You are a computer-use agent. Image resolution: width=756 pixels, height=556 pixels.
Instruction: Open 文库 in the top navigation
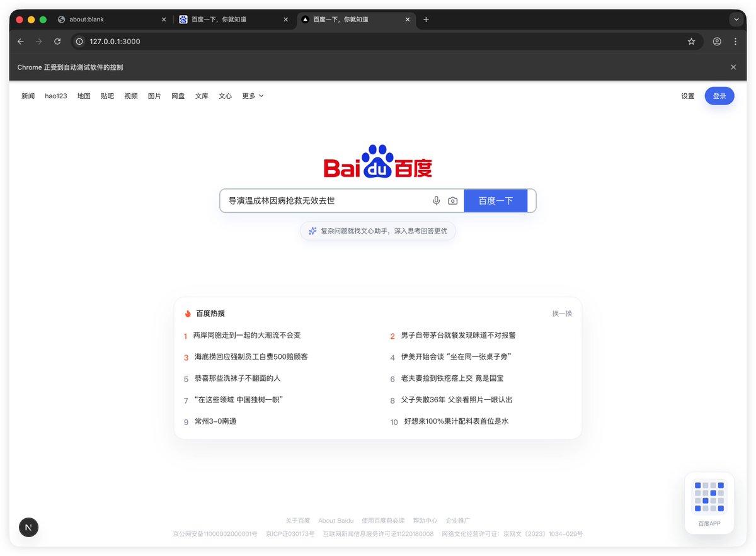tap(202, 96)
